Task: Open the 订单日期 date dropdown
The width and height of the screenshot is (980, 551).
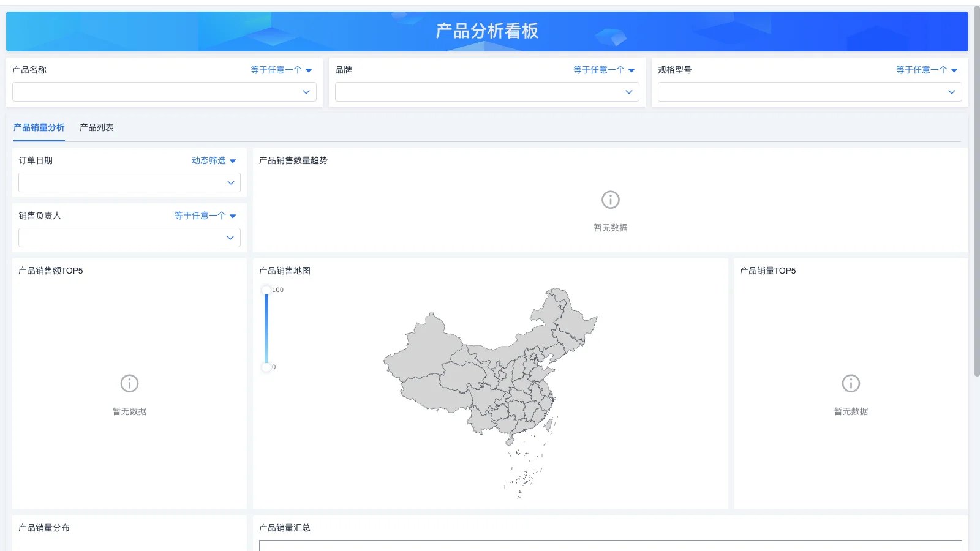Action: [129, 182]
